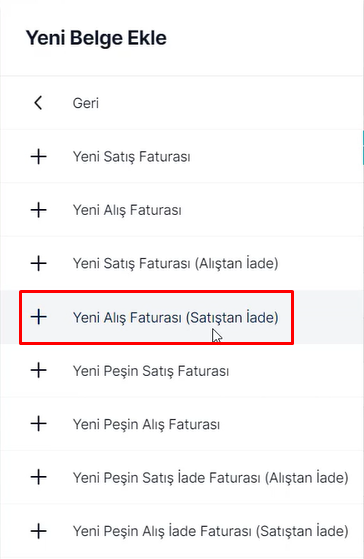This screenshot has width=364, height=559.
Task: Click plus icon for Alış Faturası (Satıştan İade)
Action: (x=39, y=317)
